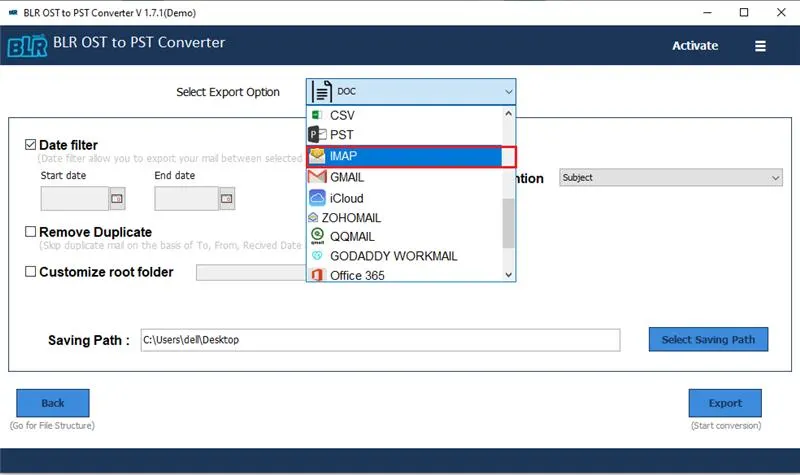Open the hamburger menu icon
The height and width of the screenshot is (475, 800).
(760, 46)
